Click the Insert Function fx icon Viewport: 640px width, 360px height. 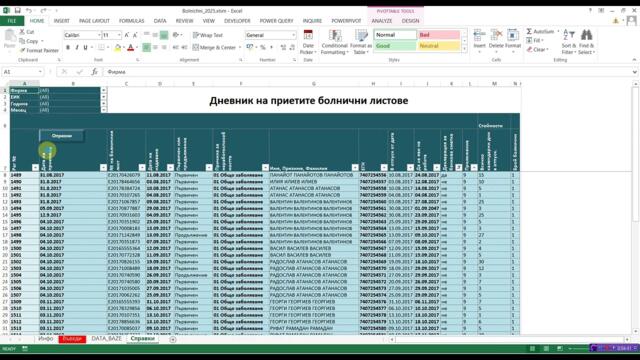click(x=94, y=72)
